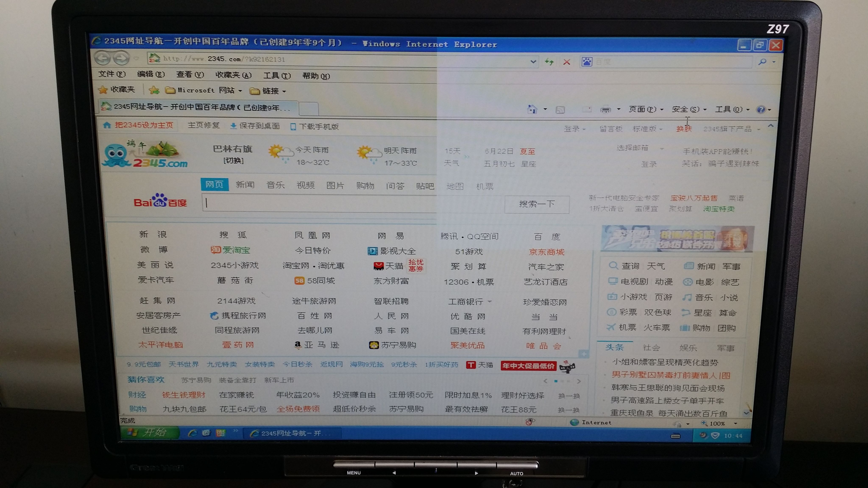This screenshot has height=488, width=868.
Task: Refresh the page using the green arrows icon
Action: coord(549,62)
